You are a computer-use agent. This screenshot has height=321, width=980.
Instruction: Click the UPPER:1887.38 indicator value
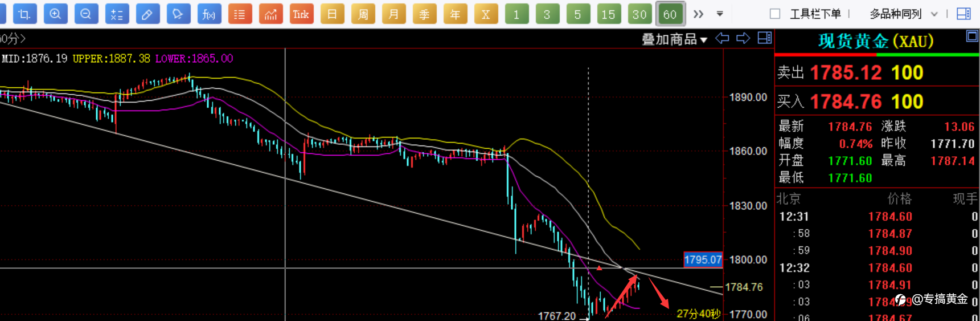tap(112, 58)
